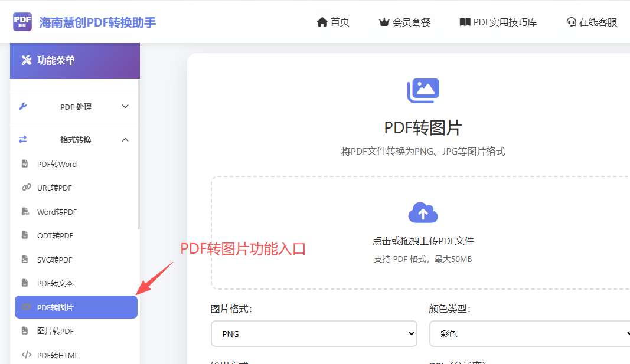Click the text file icon beside PDF转文本

point(25,283)
